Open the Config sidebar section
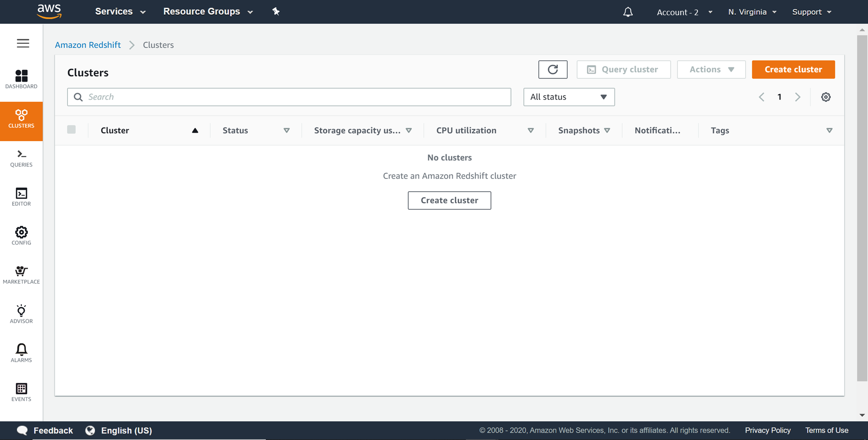This screenshot has height=440, width=868. point(21,236)
